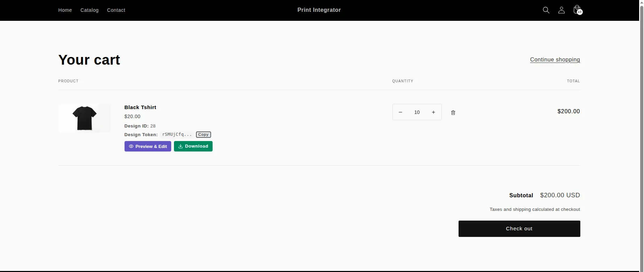Follow the Continue shopping link

click(x=555, y=60)
